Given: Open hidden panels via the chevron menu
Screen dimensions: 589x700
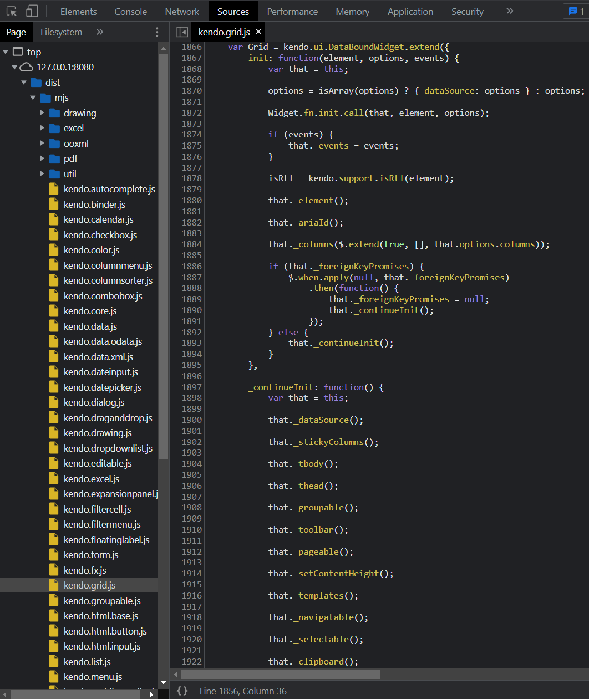Looking at the screenshot, I should [x=509, y=11].
